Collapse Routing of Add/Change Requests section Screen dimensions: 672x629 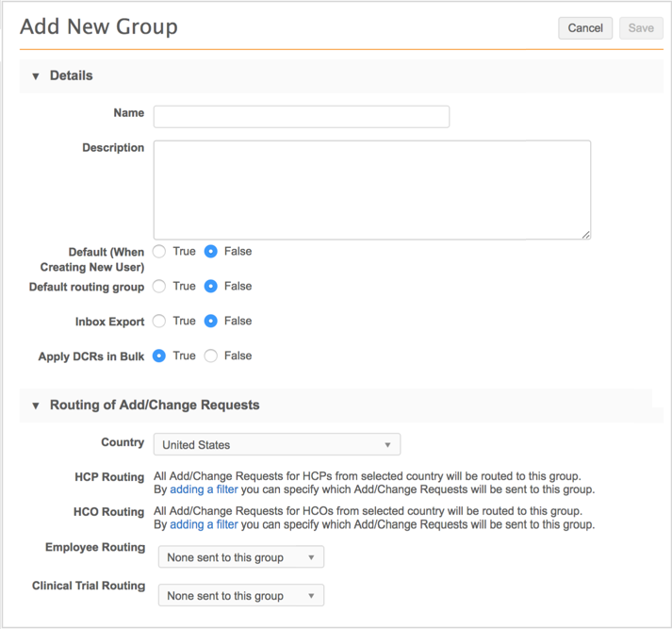click(36, 406)
